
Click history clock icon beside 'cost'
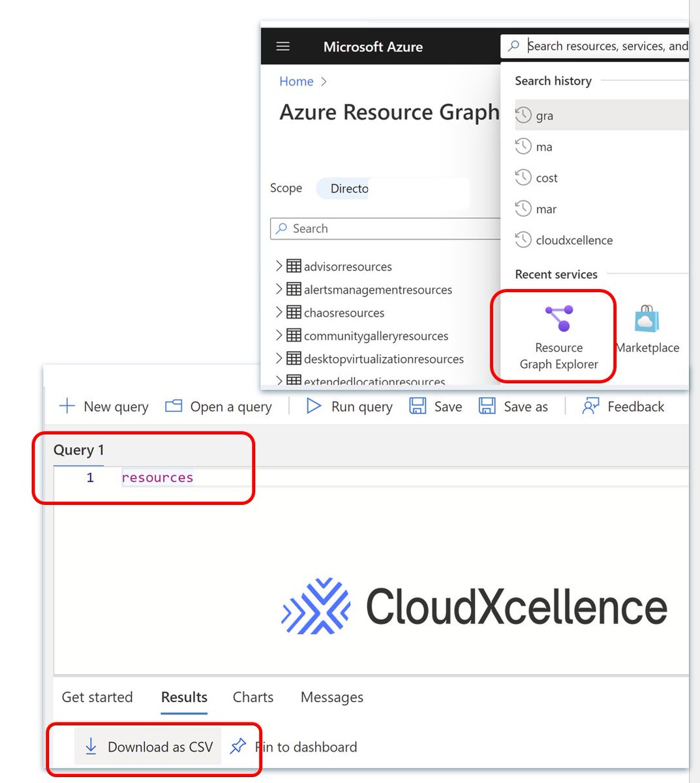point(523,177)
